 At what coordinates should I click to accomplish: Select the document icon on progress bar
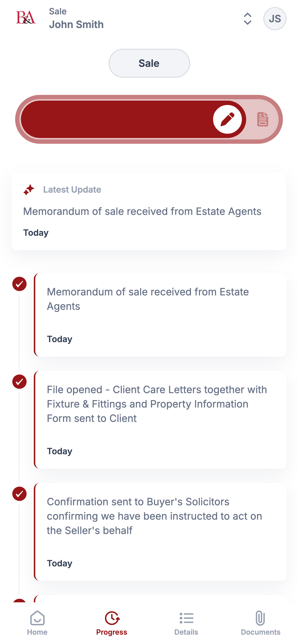pyautogui.click(x=263, y=119)
